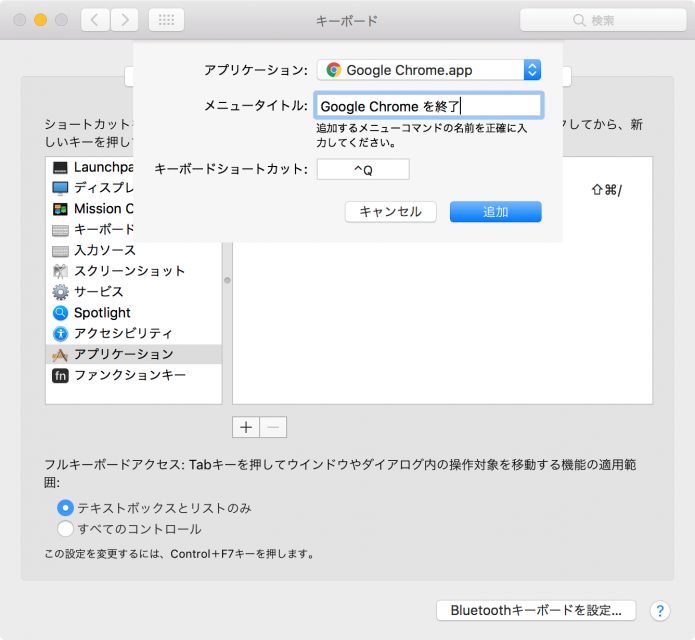Viewport: 695px width, 640px height.
Task: Select the スクリーンショット list label
Action: tap(129, 271)
